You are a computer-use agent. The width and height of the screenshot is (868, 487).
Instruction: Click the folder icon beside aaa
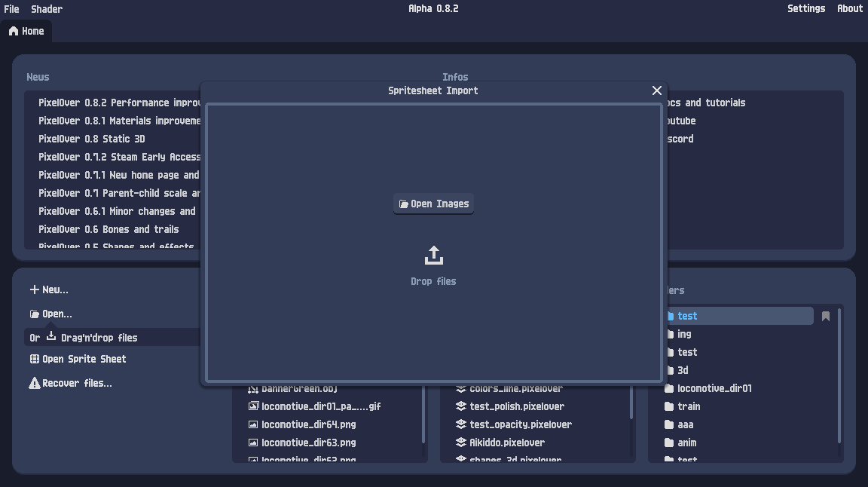pos(669,424)
